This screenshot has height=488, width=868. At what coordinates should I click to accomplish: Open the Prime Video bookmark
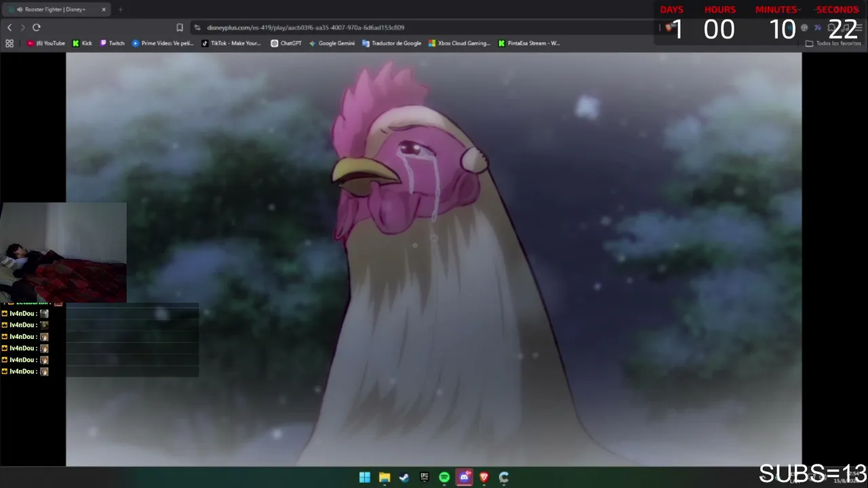coord(163,43)
